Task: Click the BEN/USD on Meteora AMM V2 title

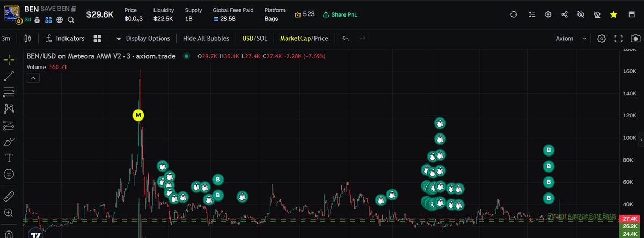Action: point(101,56)
